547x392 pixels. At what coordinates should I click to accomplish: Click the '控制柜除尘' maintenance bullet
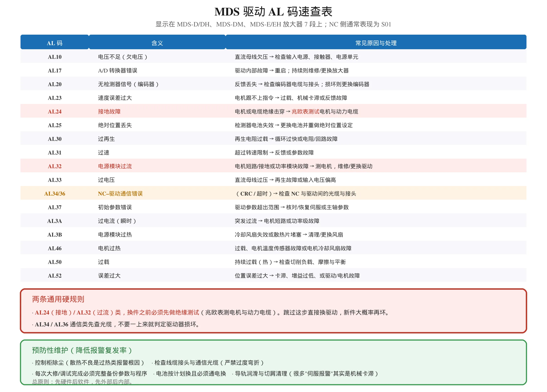88,363
